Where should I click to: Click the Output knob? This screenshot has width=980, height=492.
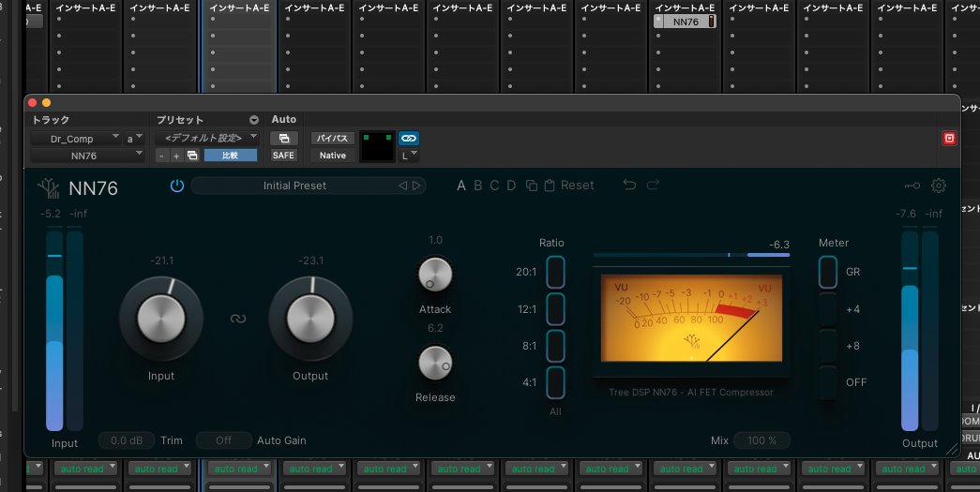(x=310, y=319)
